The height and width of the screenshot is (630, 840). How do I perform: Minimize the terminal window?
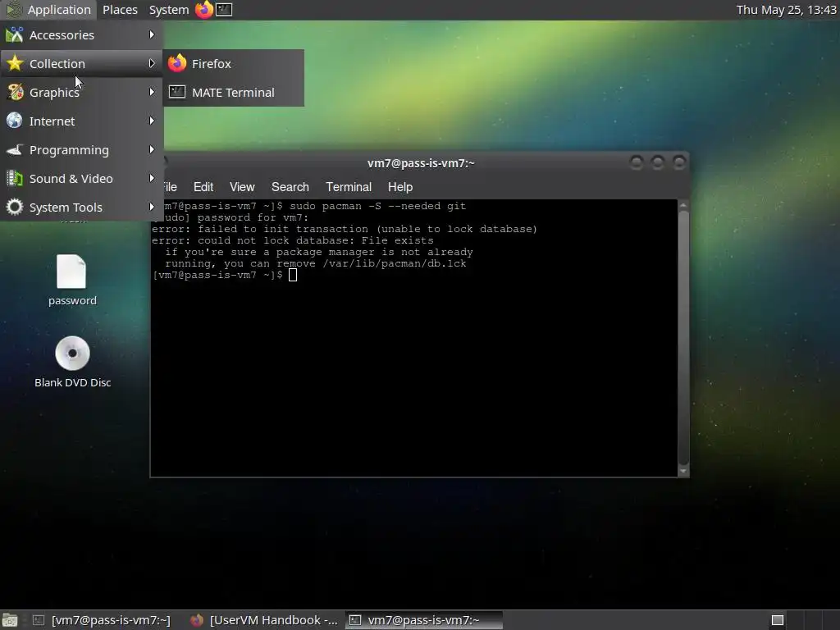tap(637, 162)
